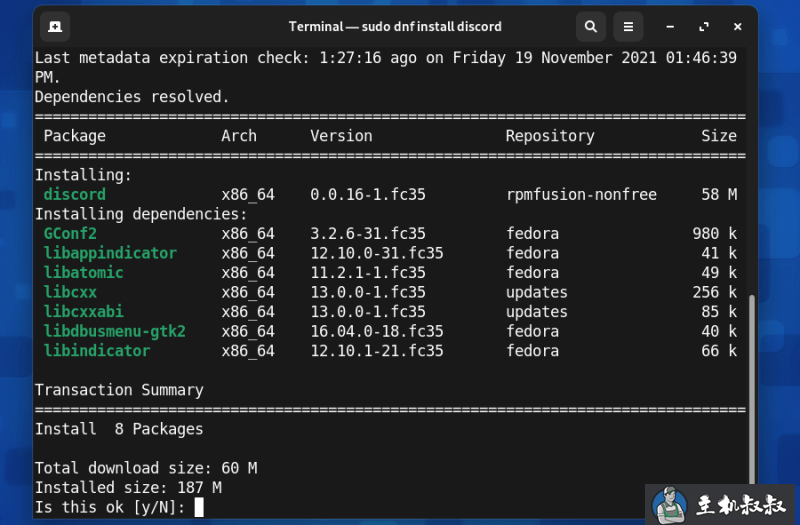Open the hamburger menu
This screenshot has height=525, width=800.
pos(628,27)
